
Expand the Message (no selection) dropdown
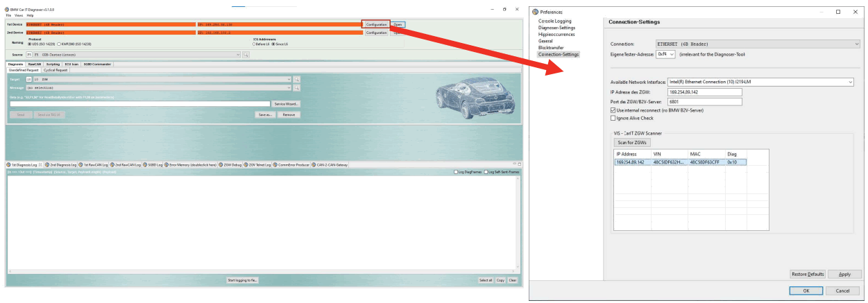coord(159,88)
